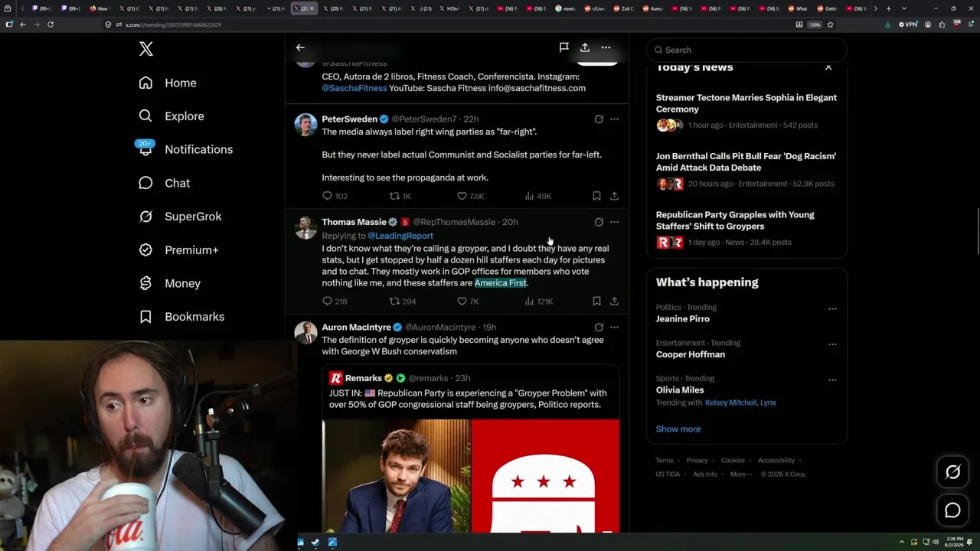Click the volume icon in system tray

935,543
